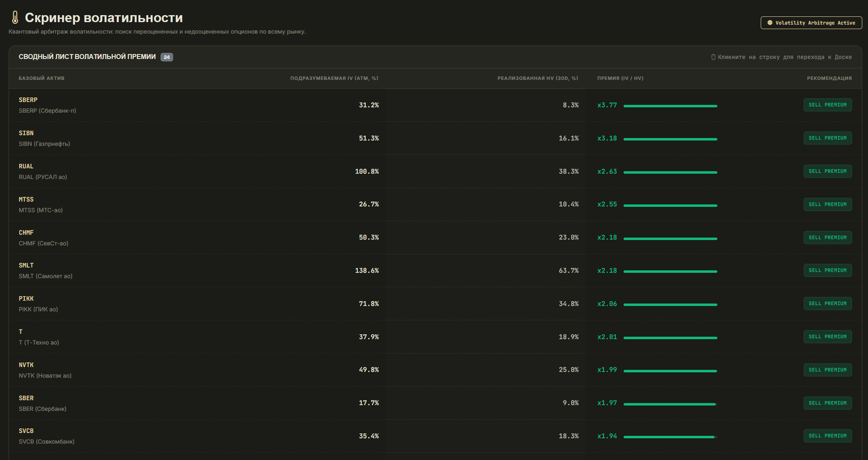The image size is (868, 460).
Task: Click the 100.8% implied IV value
Action: [x=367, y=172]
